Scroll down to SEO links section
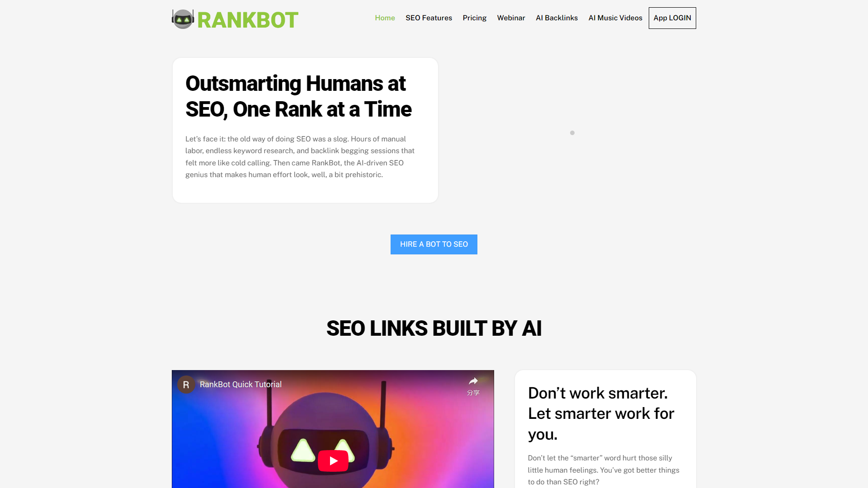The width and height of the screenshot is (868, 488). 434,328
